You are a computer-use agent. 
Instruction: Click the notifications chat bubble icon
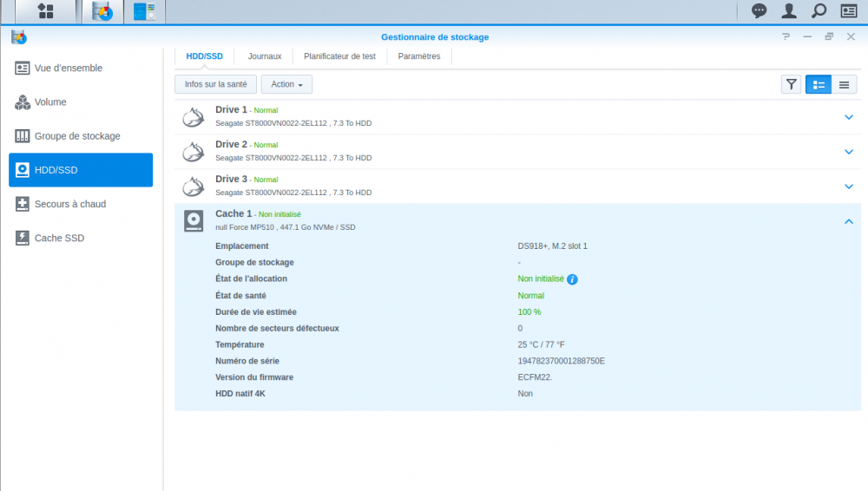(759, 11)
